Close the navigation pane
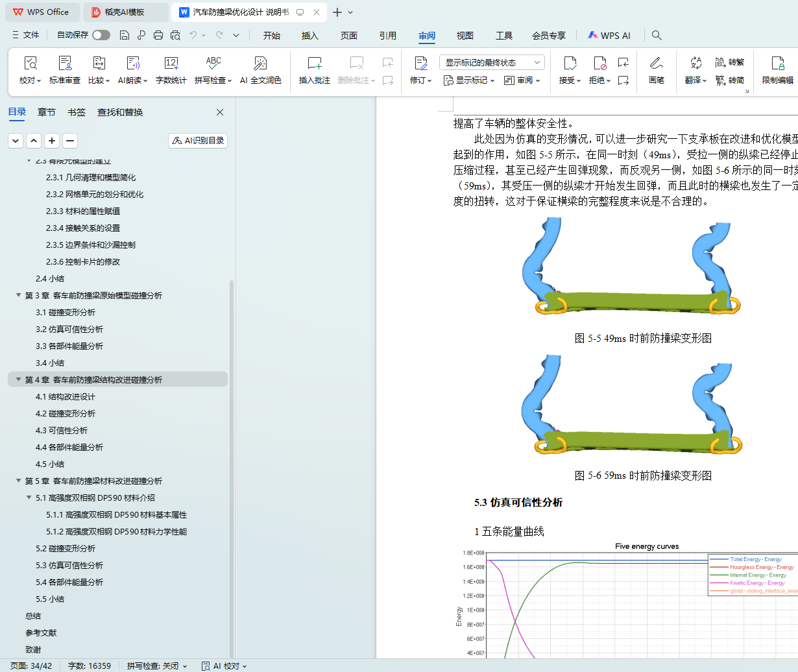This screenshot has width=798, height=672. pyautogui.click(x=220, y=112)
